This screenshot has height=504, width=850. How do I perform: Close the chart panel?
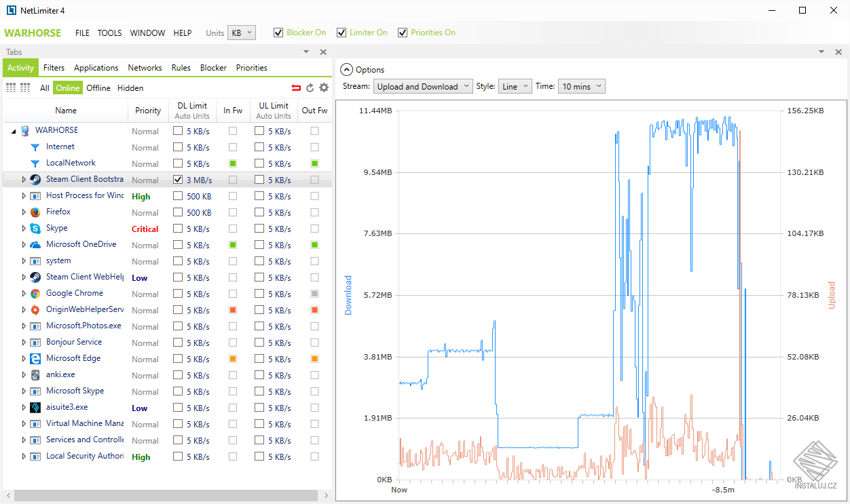838,52
